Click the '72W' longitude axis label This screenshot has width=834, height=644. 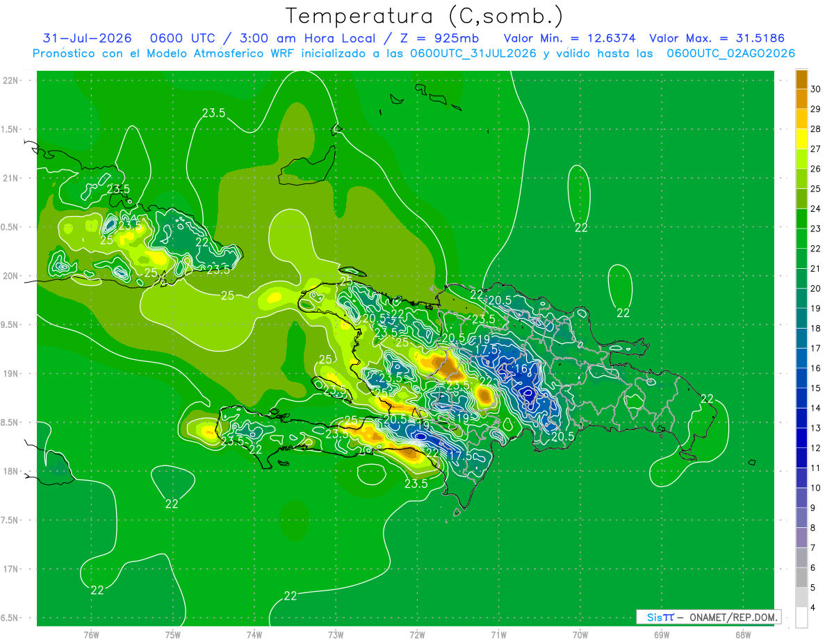pyautogui.click(x=417, y=634)
